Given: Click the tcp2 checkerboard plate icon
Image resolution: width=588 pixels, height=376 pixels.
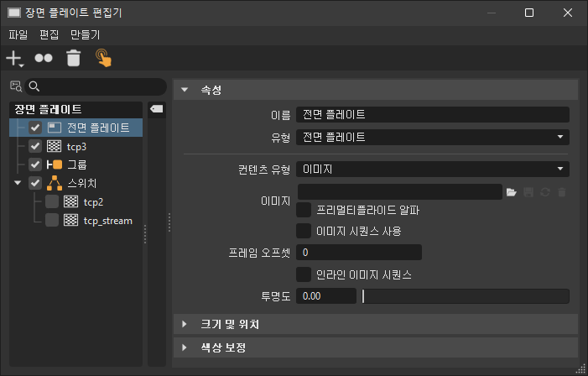Looking at the screenshot, I should (x=70, y=201).
